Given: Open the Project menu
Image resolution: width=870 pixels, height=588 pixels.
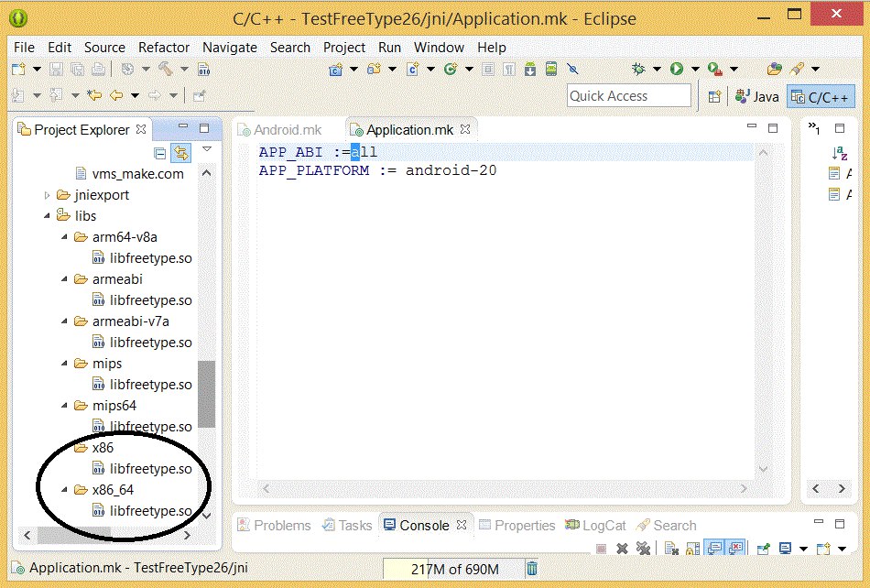Looking at the screenshot, I should tap(344, 48).
